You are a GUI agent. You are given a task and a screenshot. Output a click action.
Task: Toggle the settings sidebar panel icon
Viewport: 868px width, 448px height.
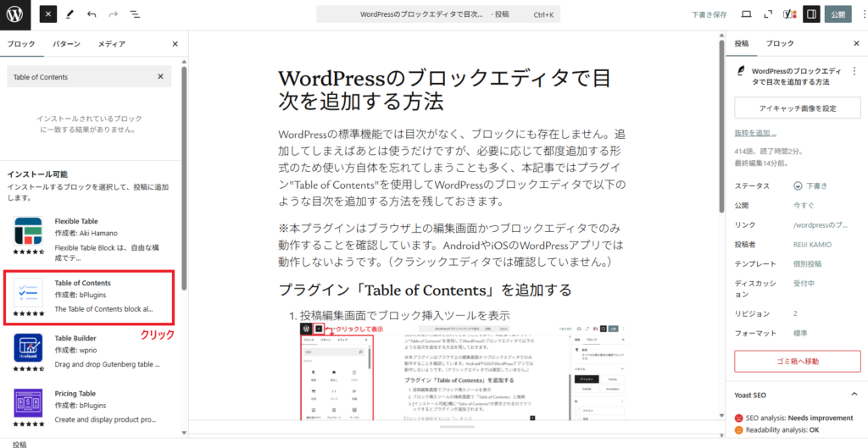coord(811,14)
